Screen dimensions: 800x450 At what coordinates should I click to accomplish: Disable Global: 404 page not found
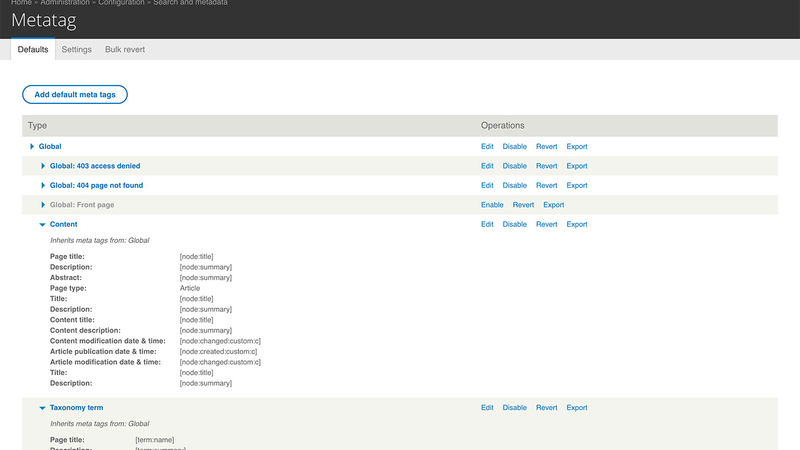tap(514, 185)
